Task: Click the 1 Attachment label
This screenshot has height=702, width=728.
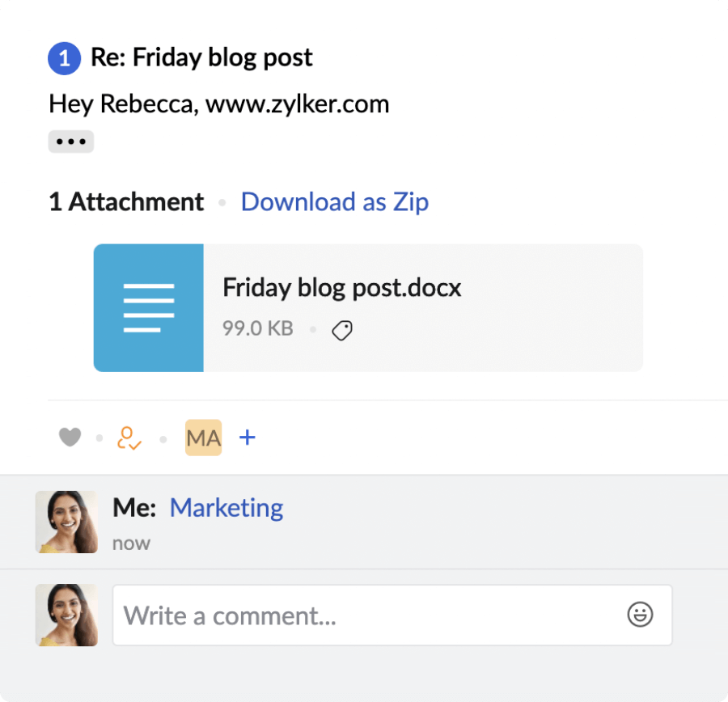Action: click(x=126, y=201)
